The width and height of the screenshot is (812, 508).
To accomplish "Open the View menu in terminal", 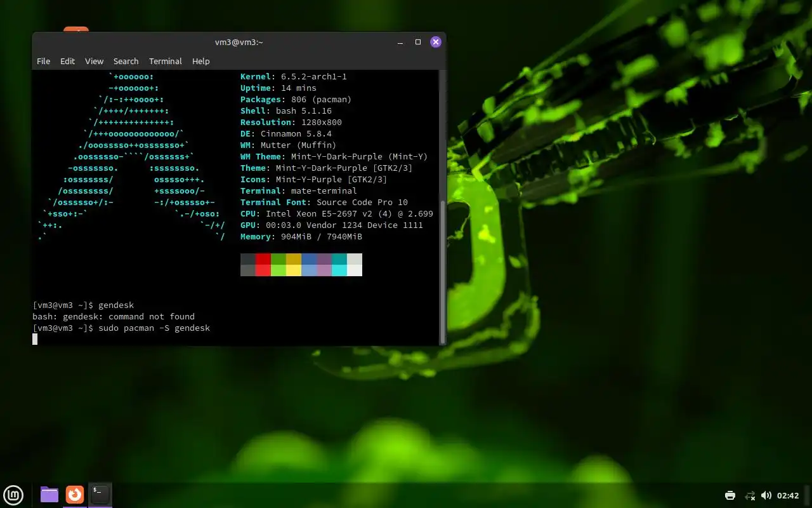I will 94,61.
